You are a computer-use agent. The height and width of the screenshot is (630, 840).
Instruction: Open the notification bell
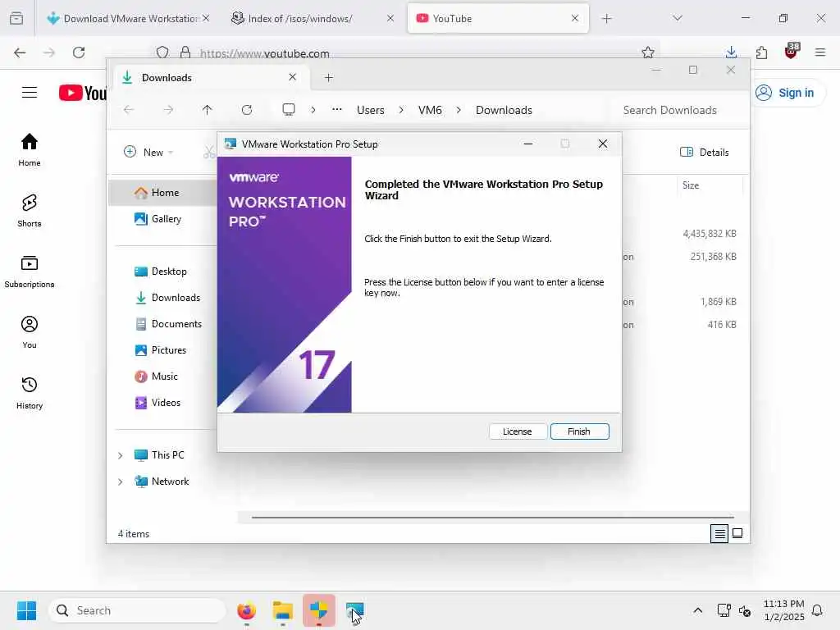(x=817, y=610)
